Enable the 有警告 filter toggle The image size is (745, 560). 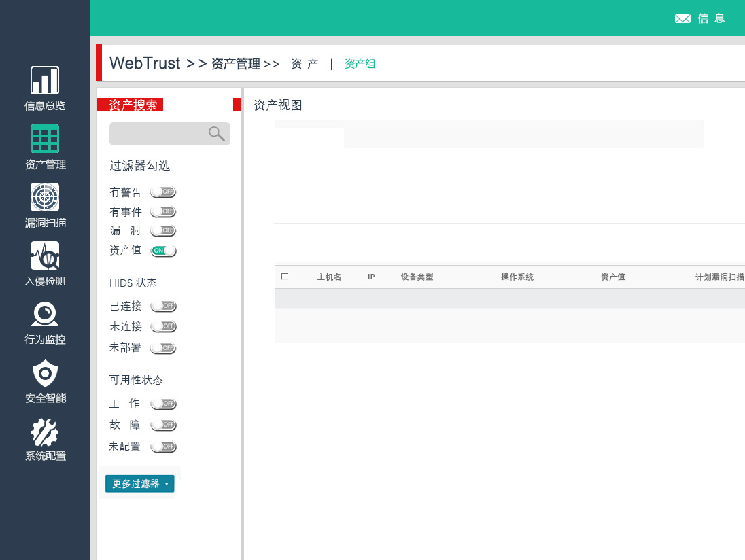163,191
